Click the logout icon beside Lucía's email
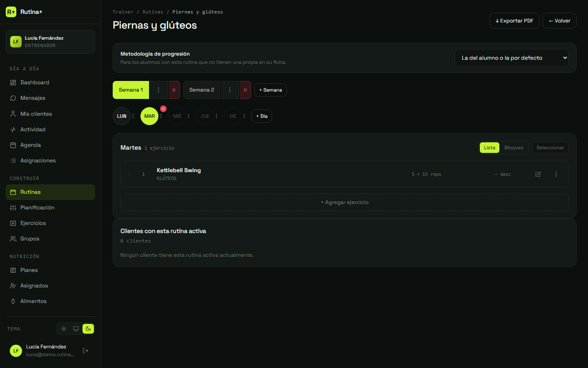 point(86,350)
